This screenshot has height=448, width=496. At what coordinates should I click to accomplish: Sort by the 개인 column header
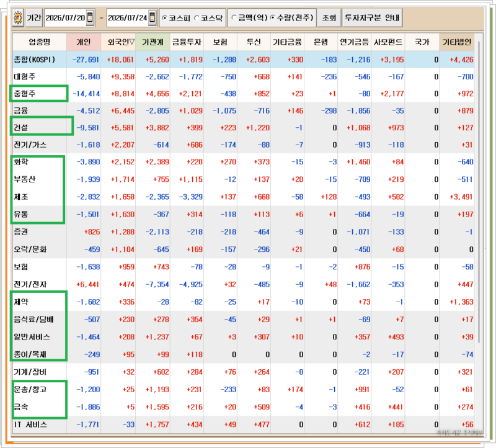(x=84, y=42)
